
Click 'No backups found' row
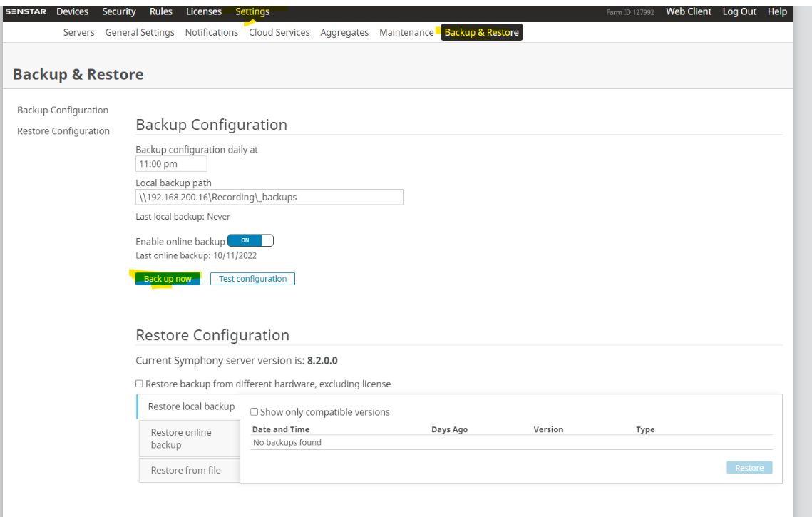click(x=511, y=442)
